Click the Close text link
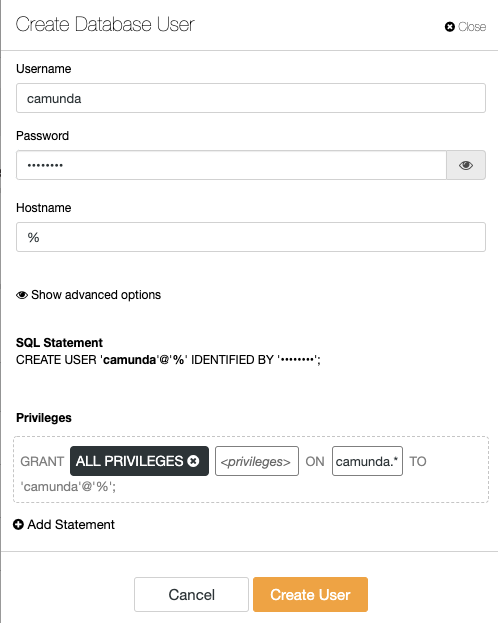Screen dimensions: 498x623 pos(472,27)
